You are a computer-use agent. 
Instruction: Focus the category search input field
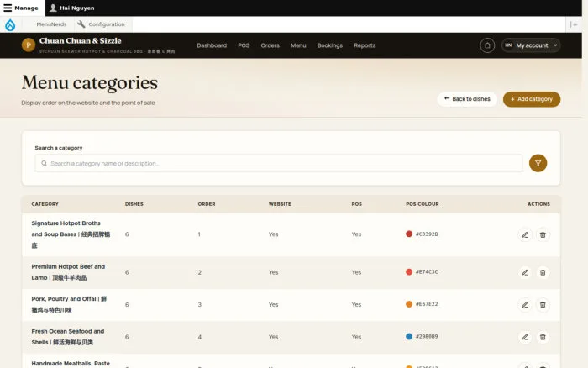tap(278, 163)
